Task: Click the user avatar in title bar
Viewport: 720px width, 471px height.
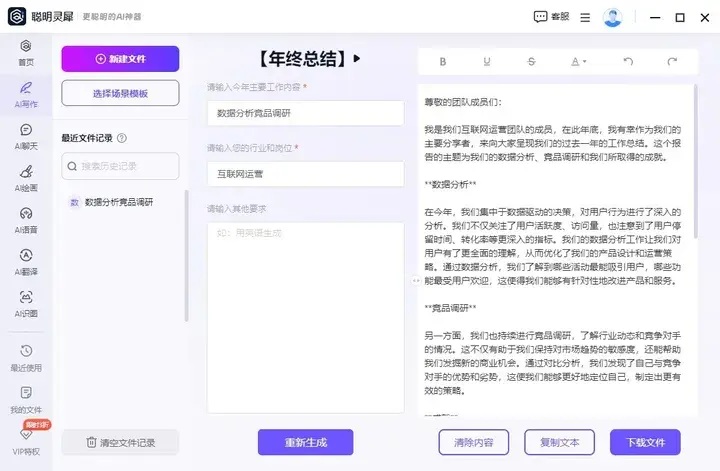Action: [612, 17]
